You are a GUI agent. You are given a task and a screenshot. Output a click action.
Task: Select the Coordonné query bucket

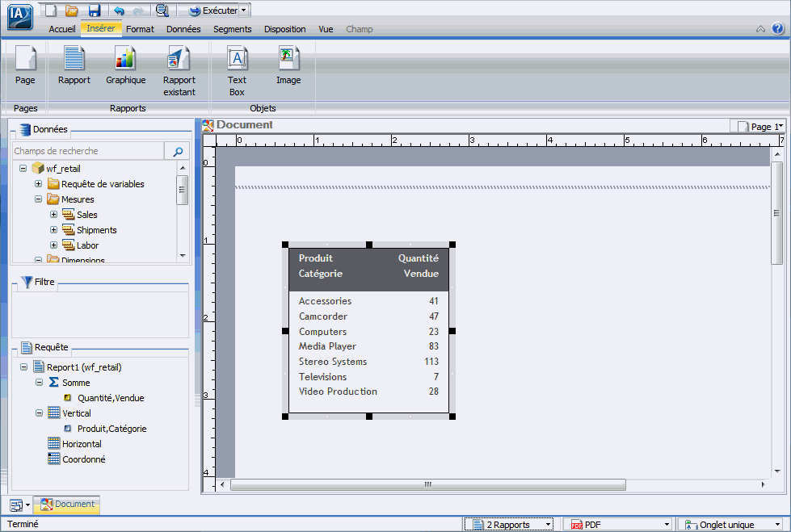(x=84, y=459)
